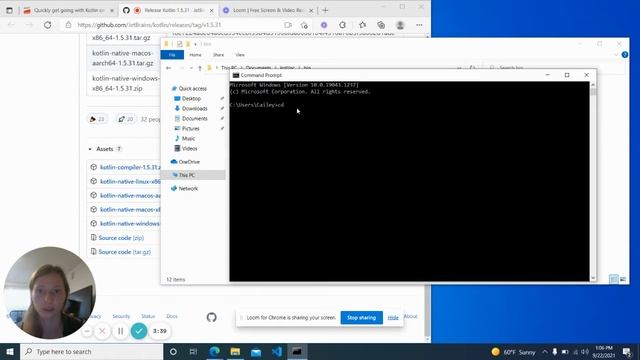
Task: Switch Explorer to details view
Action: 613,279
